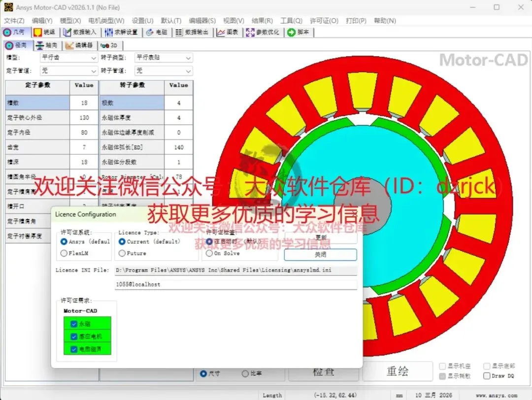Open the 帮助(N) help menu
The height and width of the screenshot is (400, 532).
click(385, 21)
